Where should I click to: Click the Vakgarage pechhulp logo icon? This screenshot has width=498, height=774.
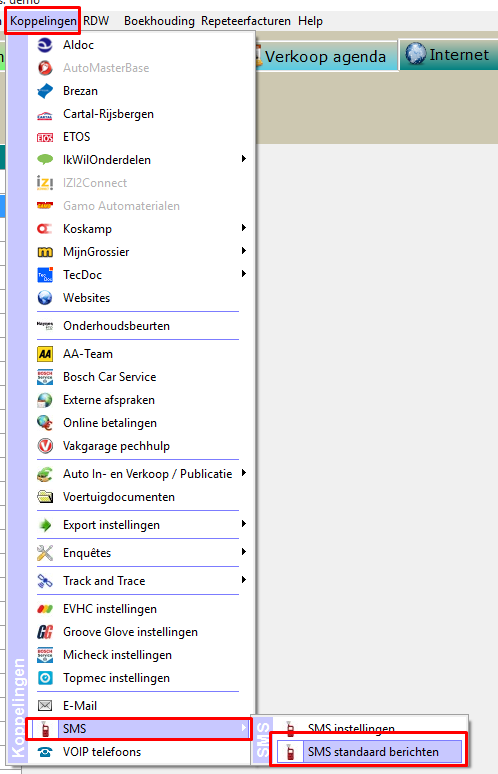pyautogui.click(x=45, y=446)
